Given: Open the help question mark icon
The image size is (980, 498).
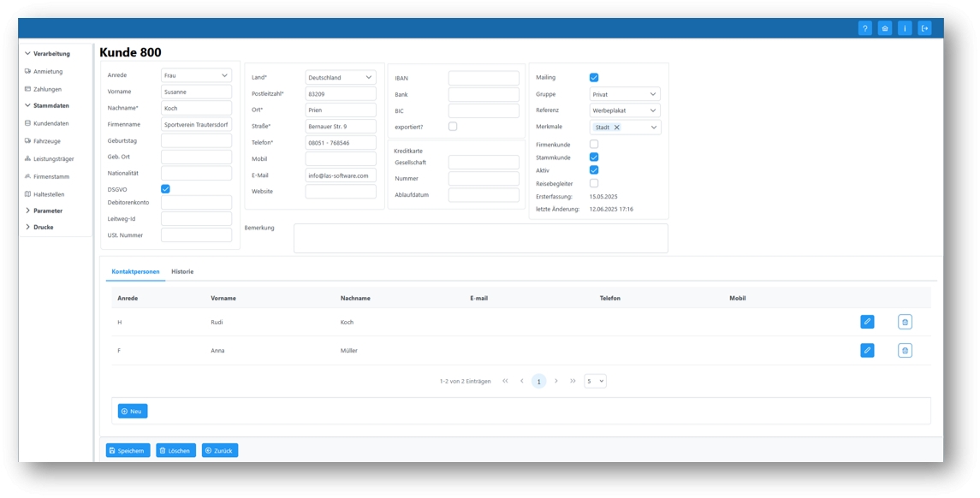Looking at the screenshot, I should click(865, 28).
